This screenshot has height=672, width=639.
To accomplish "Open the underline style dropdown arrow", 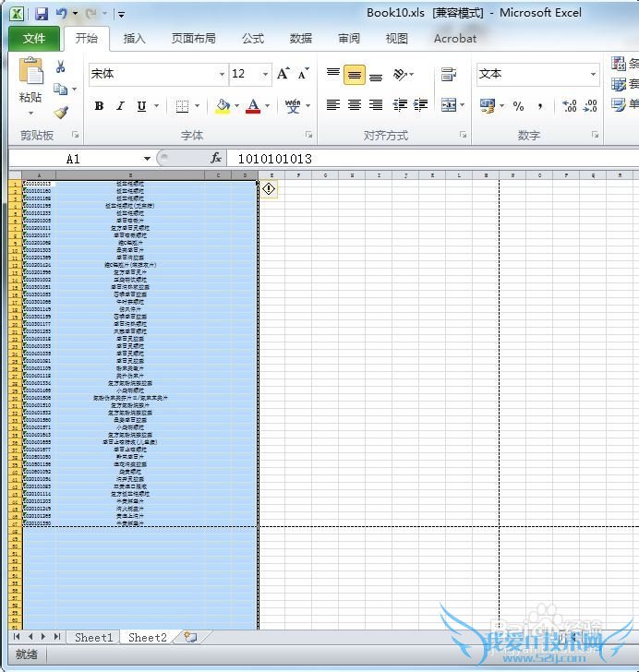I will tap(157, 106).
